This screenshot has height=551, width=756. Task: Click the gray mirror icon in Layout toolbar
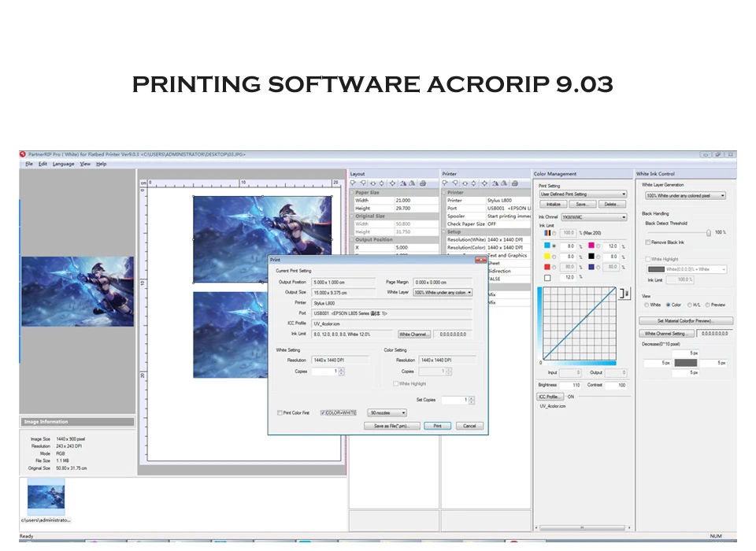click(x=412, y=183)
